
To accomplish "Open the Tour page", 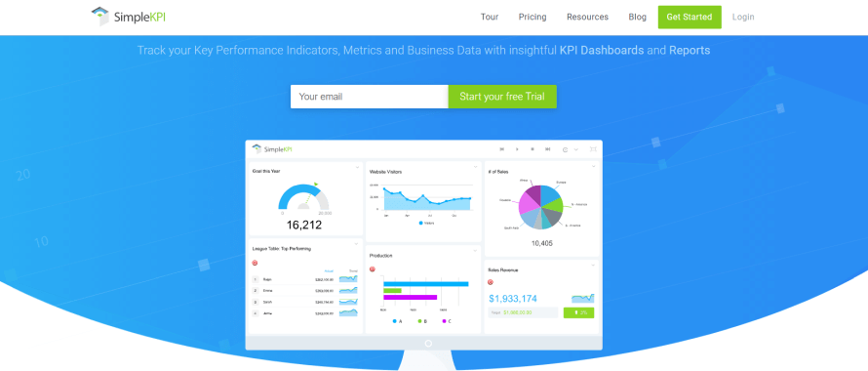I will pos(490,17).
